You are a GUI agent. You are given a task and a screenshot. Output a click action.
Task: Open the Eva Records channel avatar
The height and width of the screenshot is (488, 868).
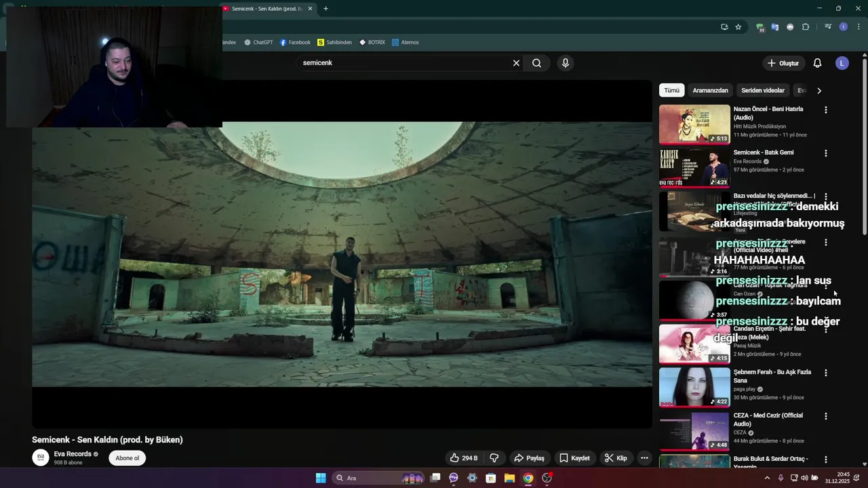[x=41, y=458]
